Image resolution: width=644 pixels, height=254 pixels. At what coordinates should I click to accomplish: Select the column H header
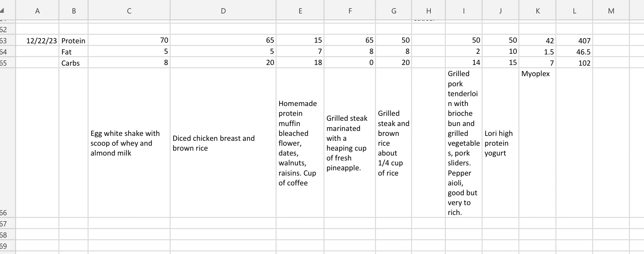(428, 11)
